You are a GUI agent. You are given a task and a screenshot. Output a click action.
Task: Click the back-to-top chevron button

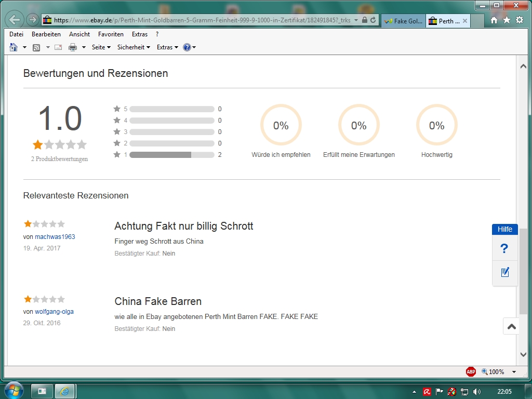click(x=512, y=326)
